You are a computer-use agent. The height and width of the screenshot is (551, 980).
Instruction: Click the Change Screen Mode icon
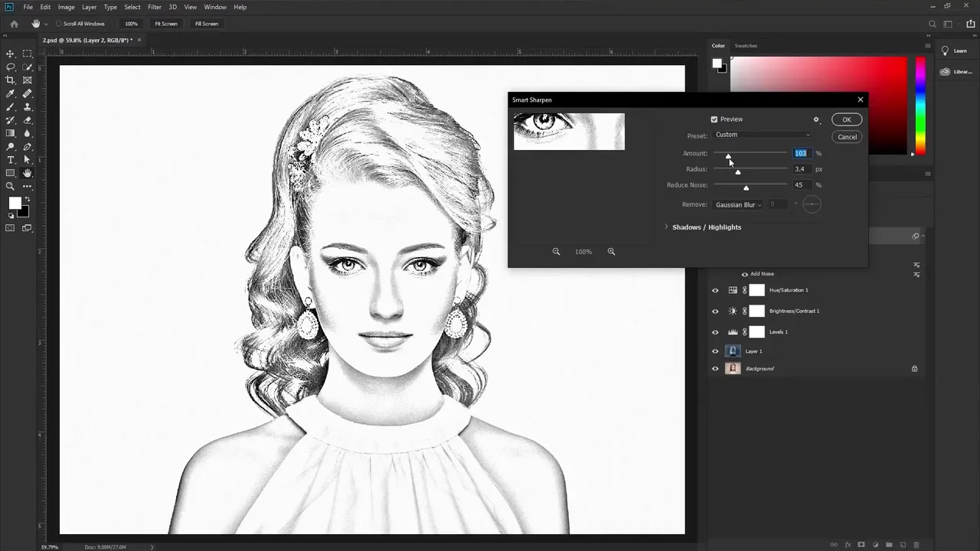28,228
